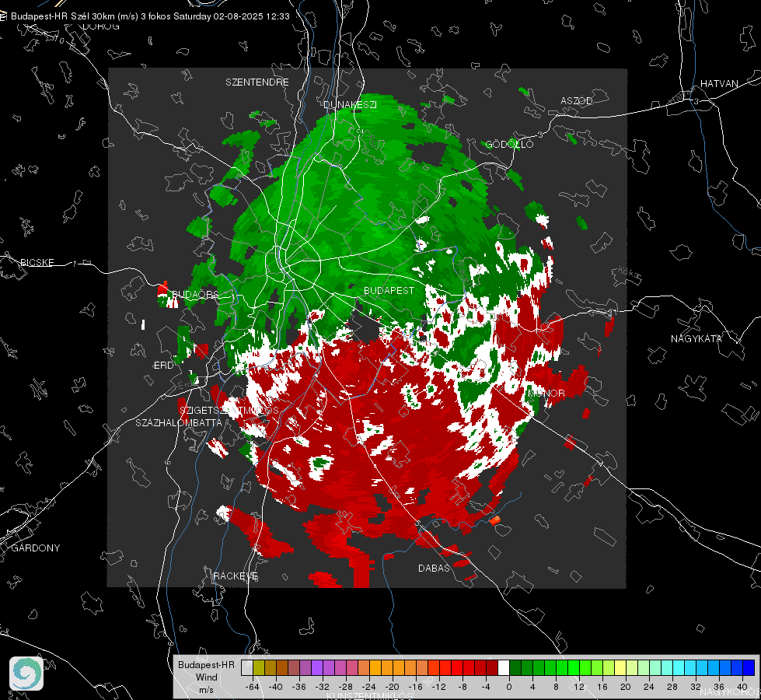761x700 pixels.
Task: Click the RÁCKEVE town label
Action: coord(236,576)
